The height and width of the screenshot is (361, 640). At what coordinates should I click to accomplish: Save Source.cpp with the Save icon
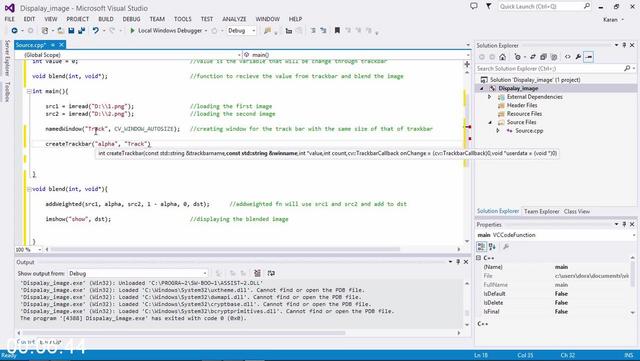pos(71,31)
